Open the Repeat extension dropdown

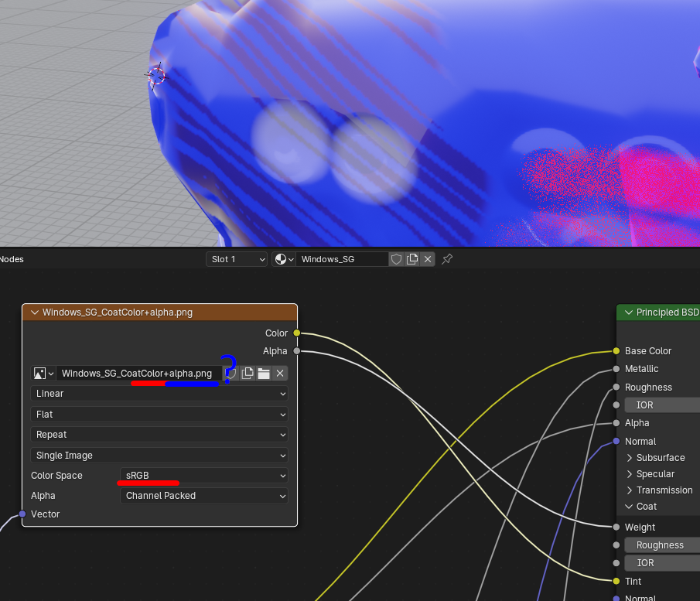click(159, 435)
